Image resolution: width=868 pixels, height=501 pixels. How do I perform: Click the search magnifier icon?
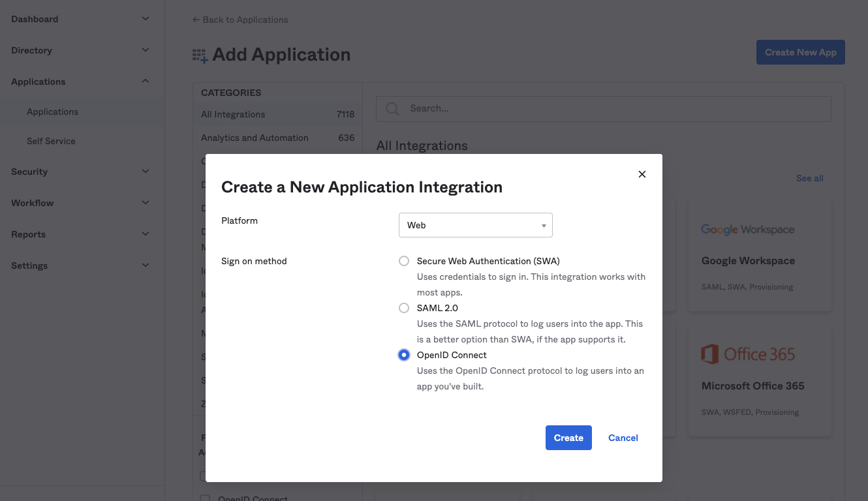coord(392,109)
